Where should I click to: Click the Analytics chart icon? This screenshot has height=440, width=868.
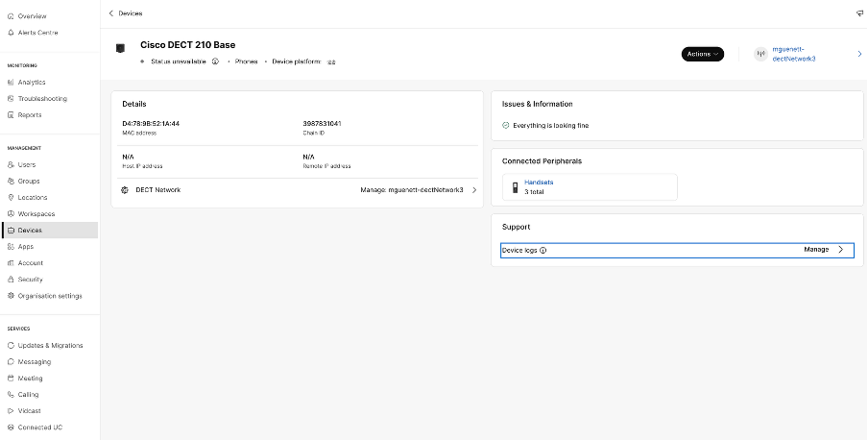tap(11, 82)
